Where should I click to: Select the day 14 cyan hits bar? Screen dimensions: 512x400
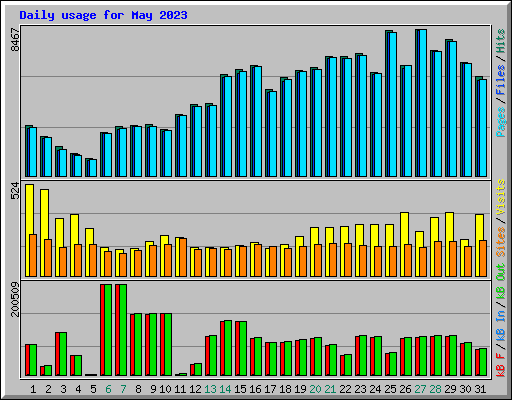(x=228, y=127)
